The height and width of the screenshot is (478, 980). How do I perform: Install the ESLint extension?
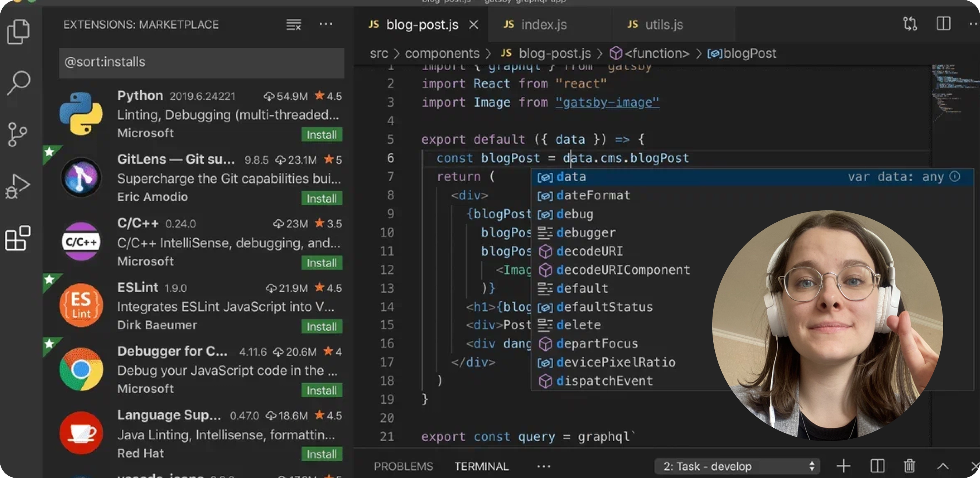(322, 327)
